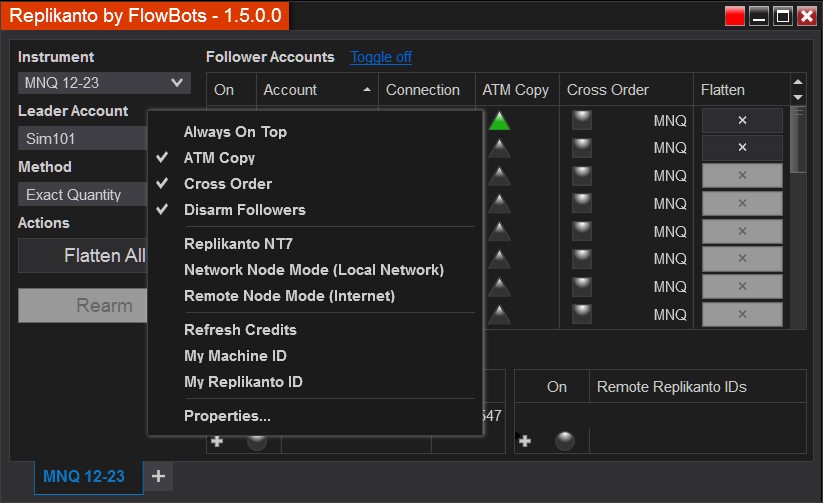Click the flatten X in the second follower row

click(742, 148)
